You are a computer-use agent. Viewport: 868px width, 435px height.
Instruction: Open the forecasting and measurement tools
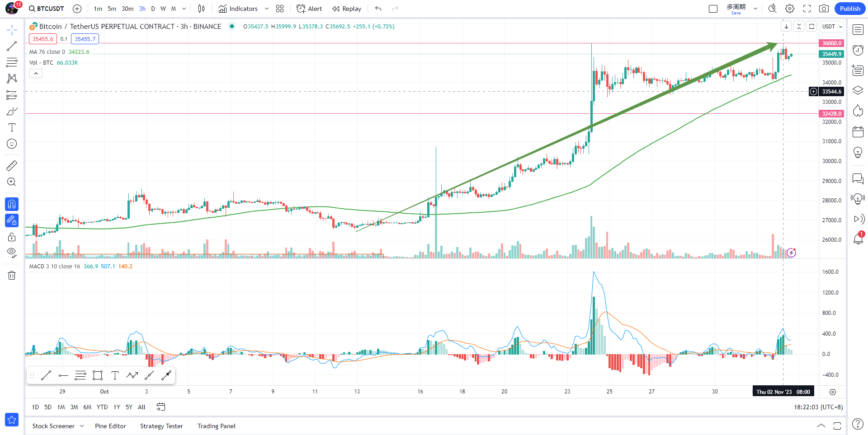(x=12, y=95)
